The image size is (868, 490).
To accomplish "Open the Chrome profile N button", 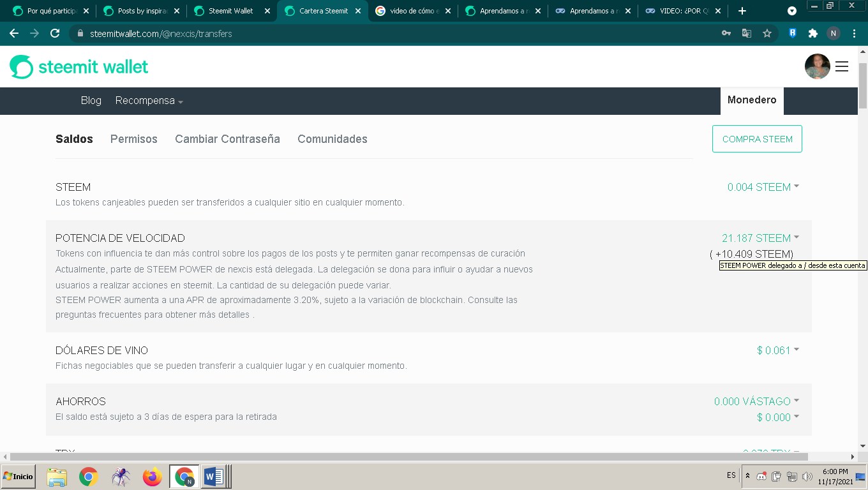I will pos(833,33).
